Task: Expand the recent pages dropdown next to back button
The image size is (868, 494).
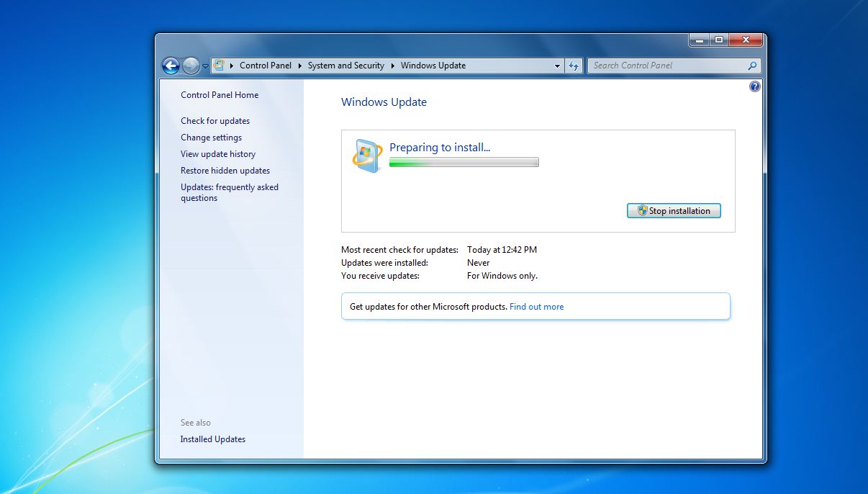Action: pyautogui.click(x=204, y=66)
